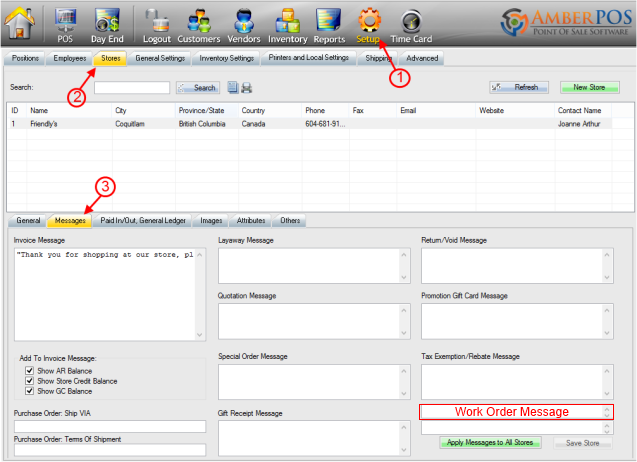This screenshot has width=637, height=462.
Task: Open the Shipping tab
Action: 378,58
